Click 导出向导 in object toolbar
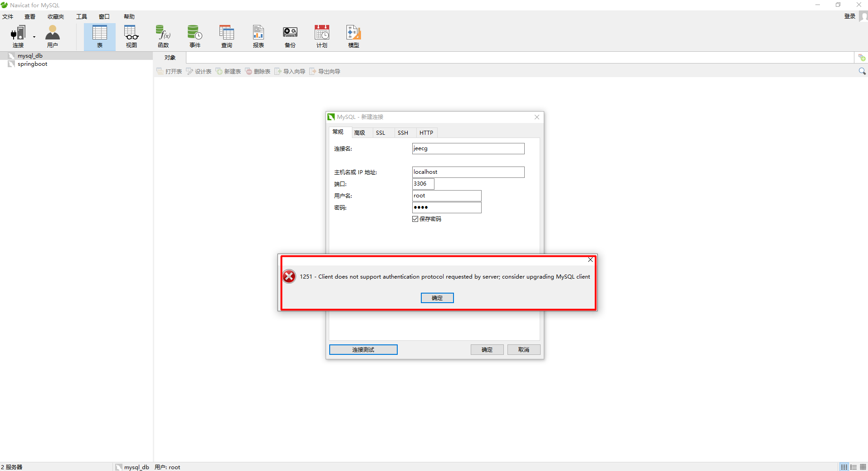868x471 pixels. click(325, 72)
